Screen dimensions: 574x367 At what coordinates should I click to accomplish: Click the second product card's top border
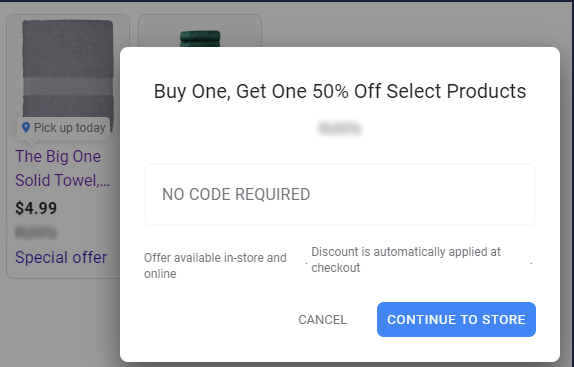[200, 15]
